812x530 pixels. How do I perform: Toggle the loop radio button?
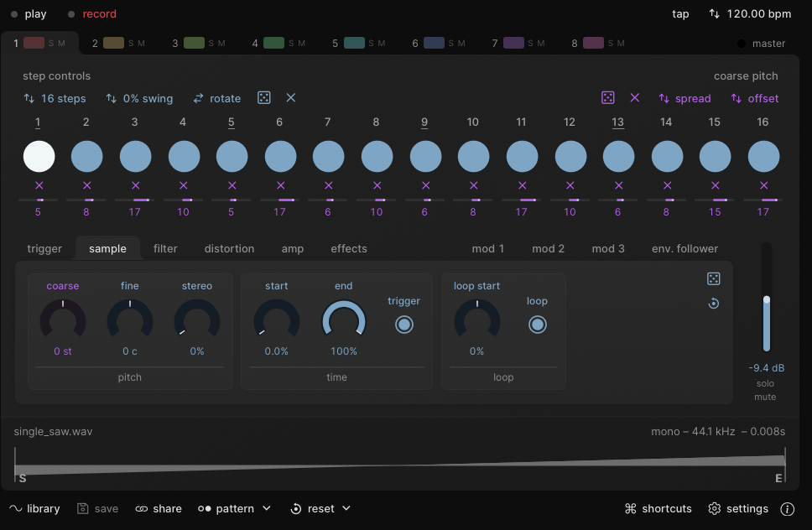point(538,325)
